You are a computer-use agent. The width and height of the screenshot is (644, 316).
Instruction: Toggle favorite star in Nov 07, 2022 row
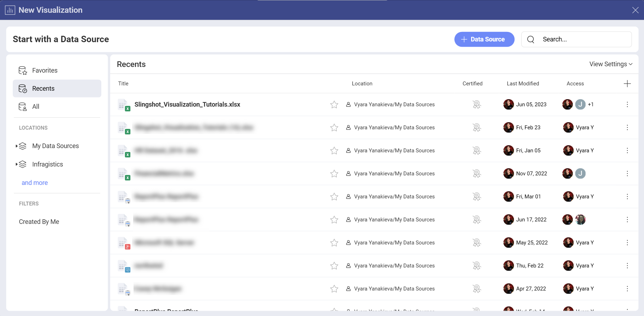[x=334, y=174]
